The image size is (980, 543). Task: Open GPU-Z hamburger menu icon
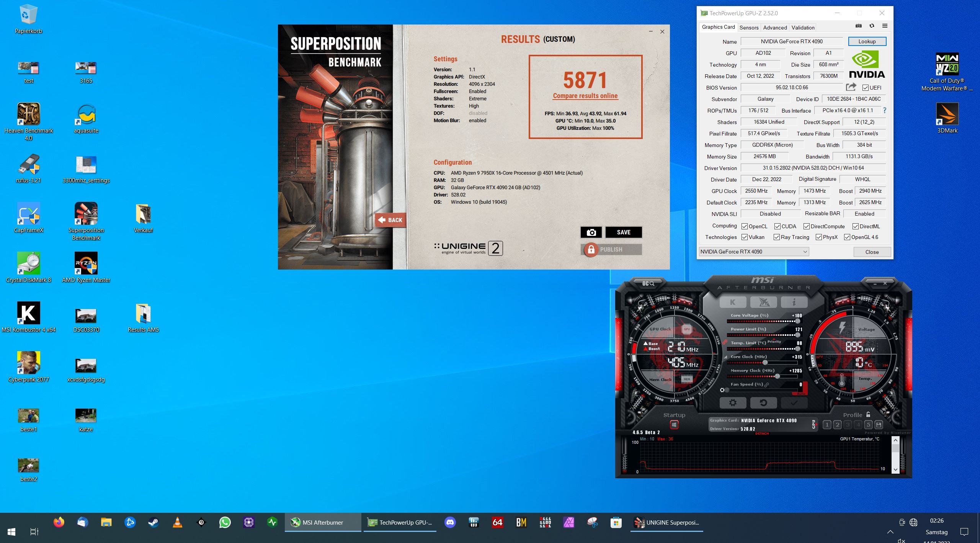885,26
